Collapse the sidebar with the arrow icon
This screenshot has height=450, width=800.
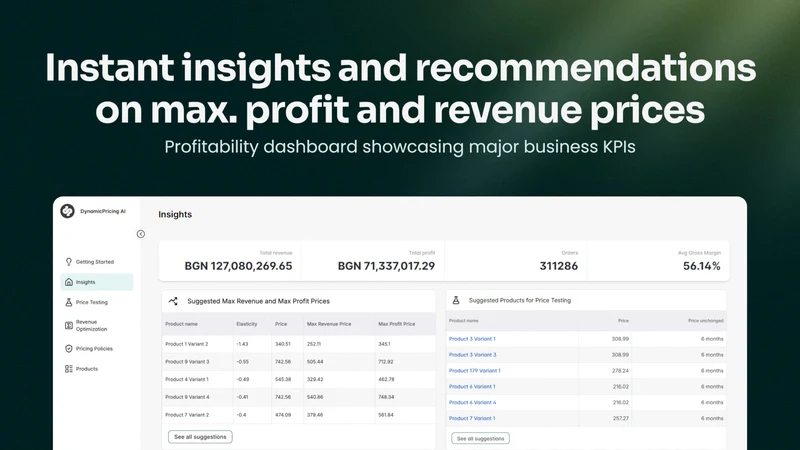pos(141,234)
